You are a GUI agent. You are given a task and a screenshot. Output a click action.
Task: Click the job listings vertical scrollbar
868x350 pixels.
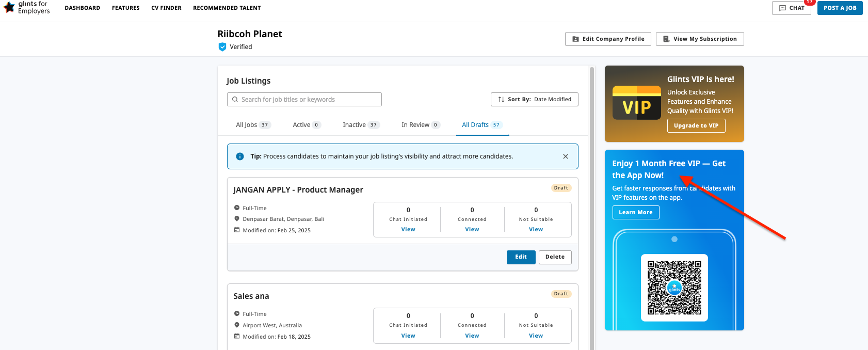592,206
